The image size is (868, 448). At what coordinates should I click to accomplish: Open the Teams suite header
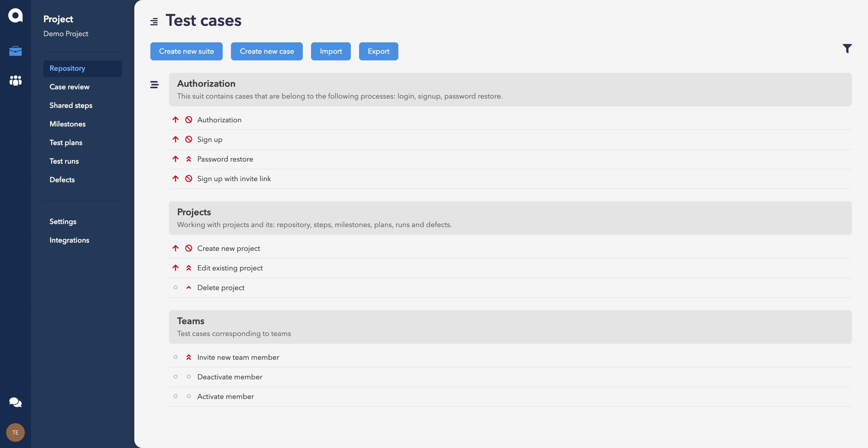(510, 327)
